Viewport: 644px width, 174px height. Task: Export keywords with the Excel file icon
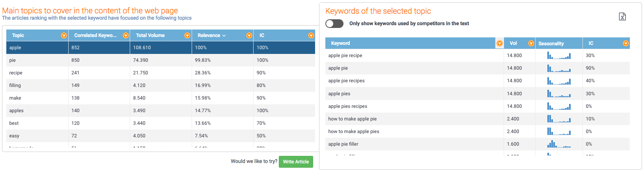622,17
